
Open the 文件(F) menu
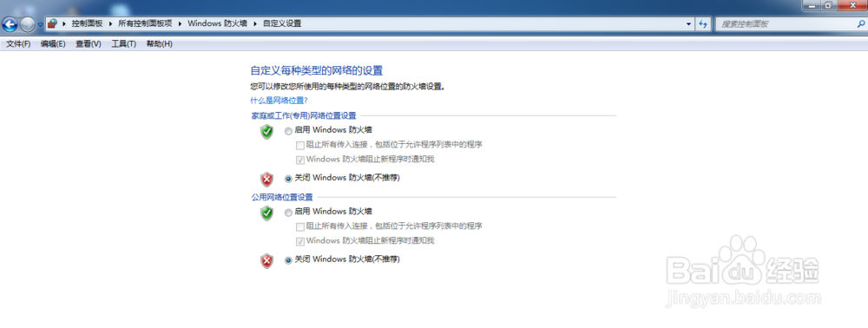click(18, 43)
